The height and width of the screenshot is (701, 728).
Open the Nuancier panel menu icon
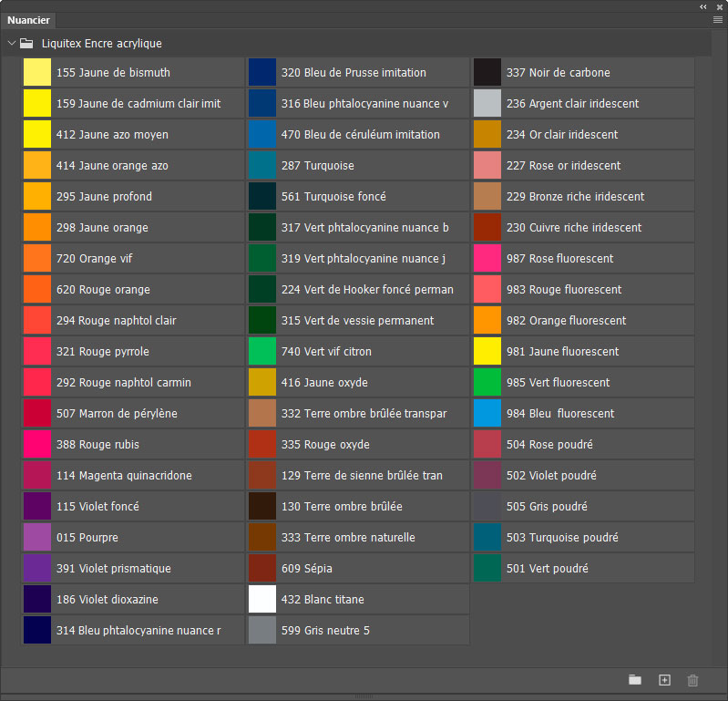pos(718,20)
